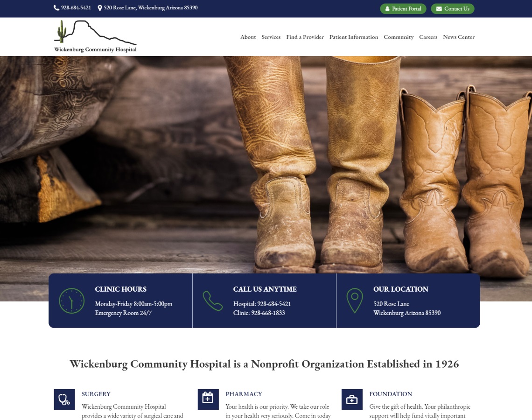Go to Find a Provider
Viewport: 532px width, 420px height.
305,37
